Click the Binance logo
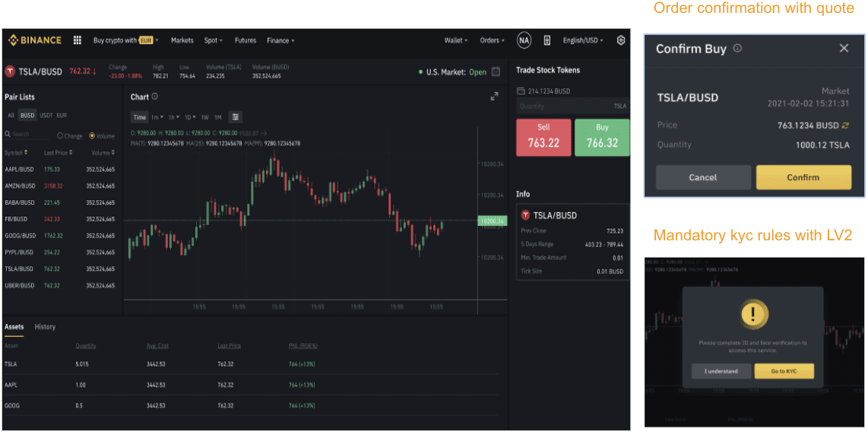 pos(34,40)
